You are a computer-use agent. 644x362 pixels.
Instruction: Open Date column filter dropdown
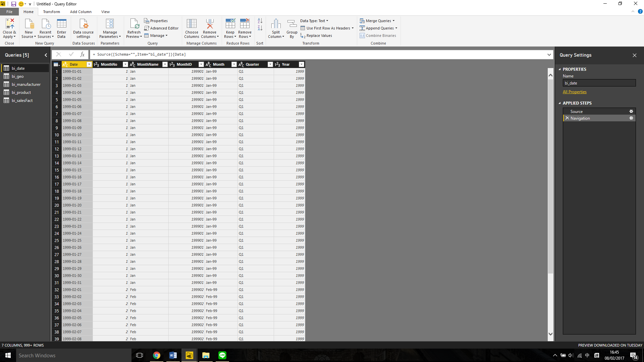(x=89, y=64)
